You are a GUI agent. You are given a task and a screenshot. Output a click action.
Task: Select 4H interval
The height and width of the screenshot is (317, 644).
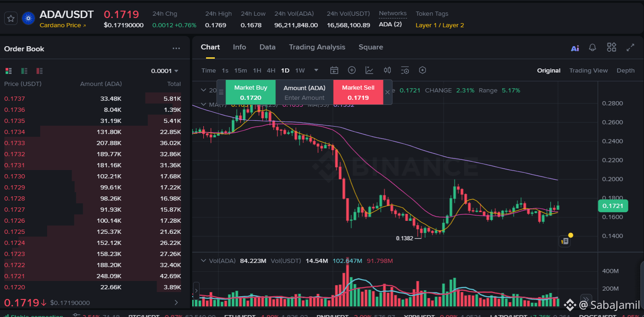(x=271, y=71)
